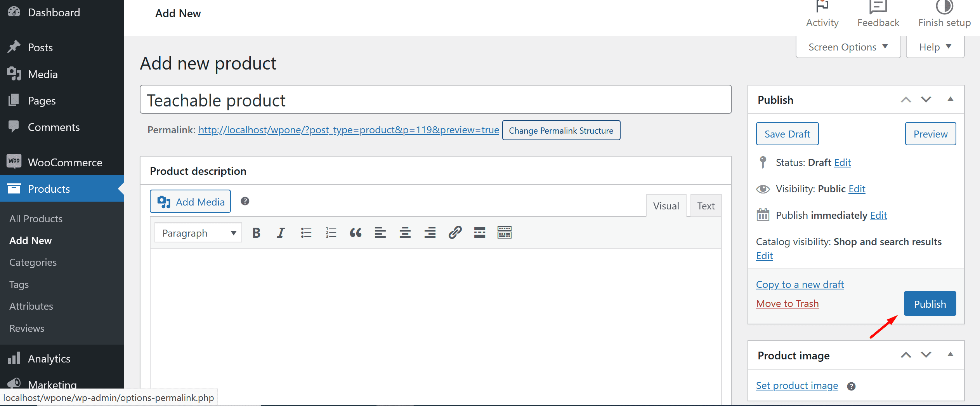The height and width of the screenshot is (406, 980).
Task: Toggle italic formatting in editor toolbar
Action: 281,233
